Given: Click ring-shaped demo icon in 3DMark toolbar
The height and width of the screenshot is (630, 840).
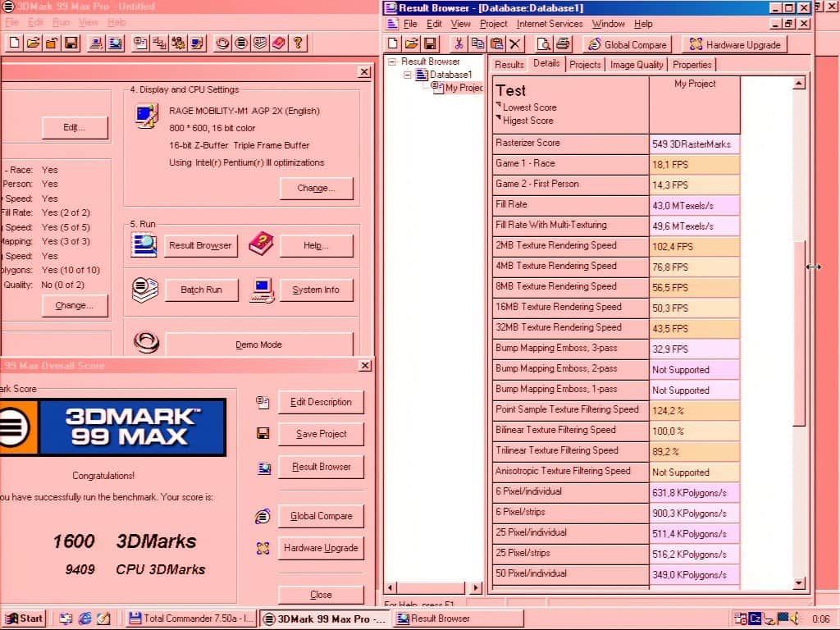Looking at the screenshot, I should (x=222, y=43).
